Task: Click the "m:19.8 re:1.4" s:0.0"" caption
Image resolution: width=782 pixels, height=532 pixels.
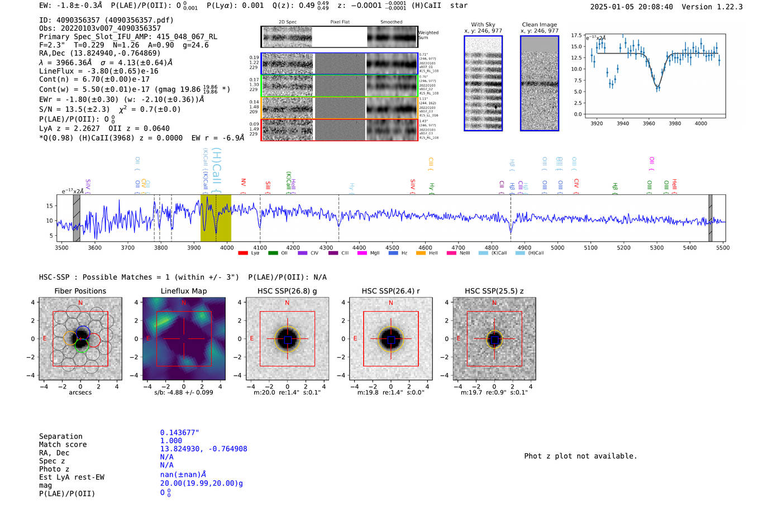Action: pyautogui.click(x=390, y=392)
